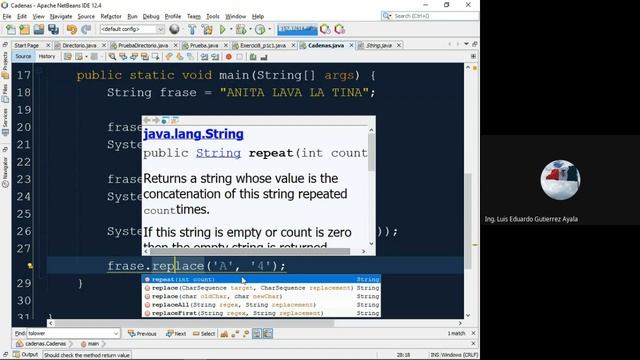Select replaceAll suggestion in completion list
The image size is (640, 360).
[x=261, y=305]
